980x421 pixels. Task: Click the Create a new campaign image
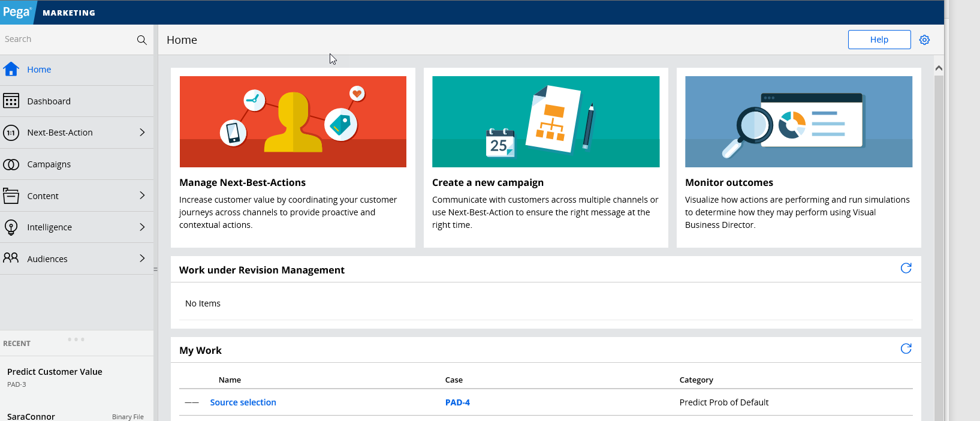pyautogui.click(x=545, y=122)
